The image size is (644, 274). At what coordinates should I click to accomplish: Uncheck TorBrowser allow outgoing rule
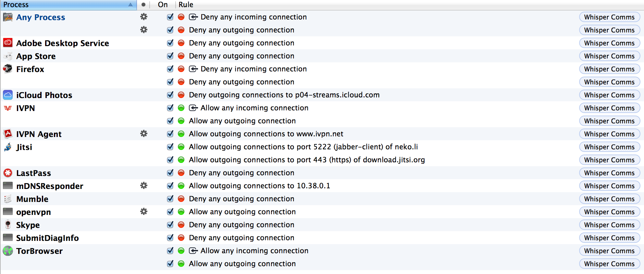tap(170, 264)
